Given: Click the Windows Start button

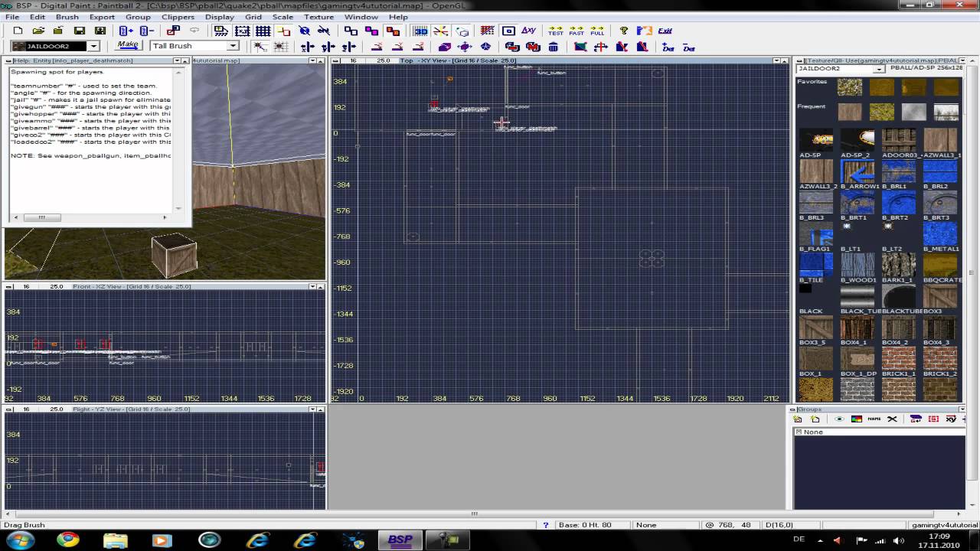Looking at the screenshot, I should (x=18, y=540).
